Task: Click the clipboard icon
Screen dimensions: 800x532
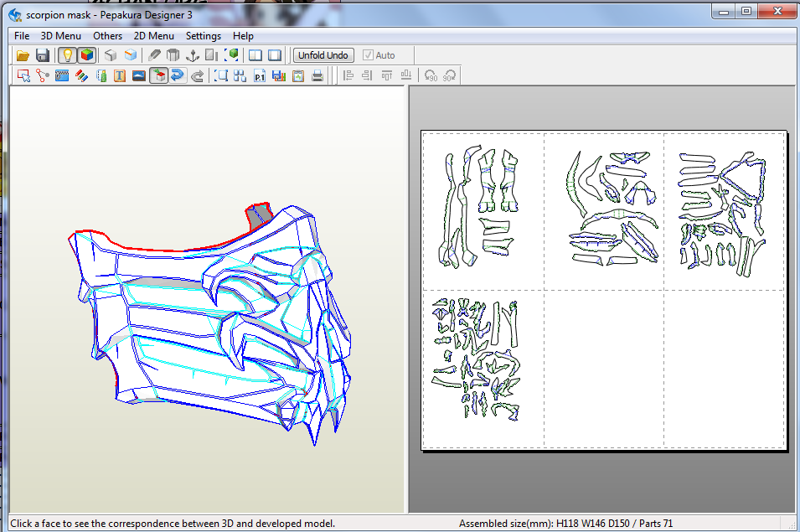Action: (x=298, y=76)
